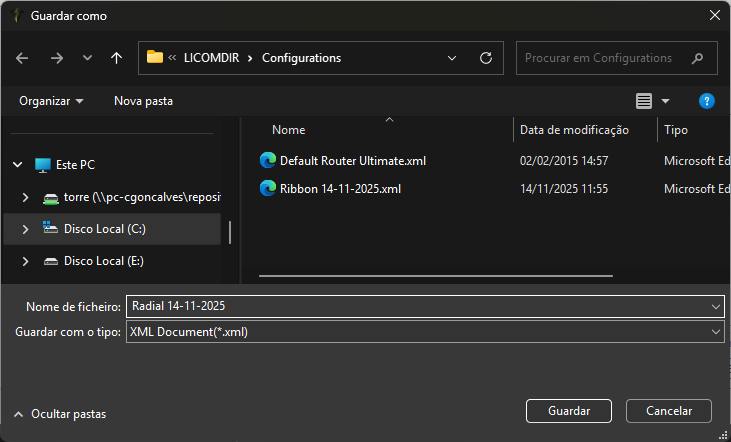Open recent locations dropdown arrow
The image size is (731, 442).
(87, 58)
